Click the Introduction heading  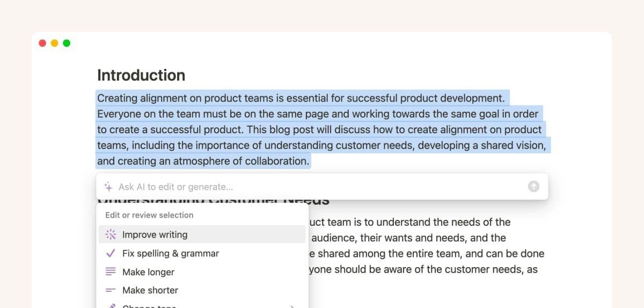(141, 75)
